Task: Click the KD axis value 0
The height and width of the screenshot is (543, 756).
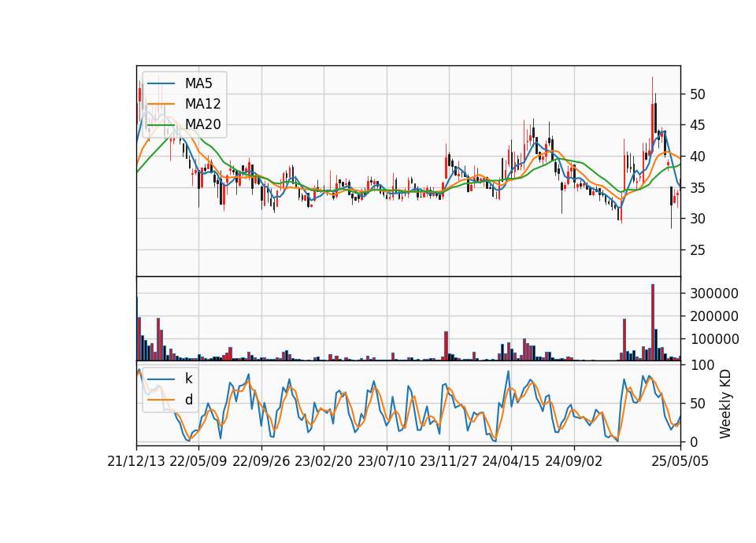Action: (694, 441)
